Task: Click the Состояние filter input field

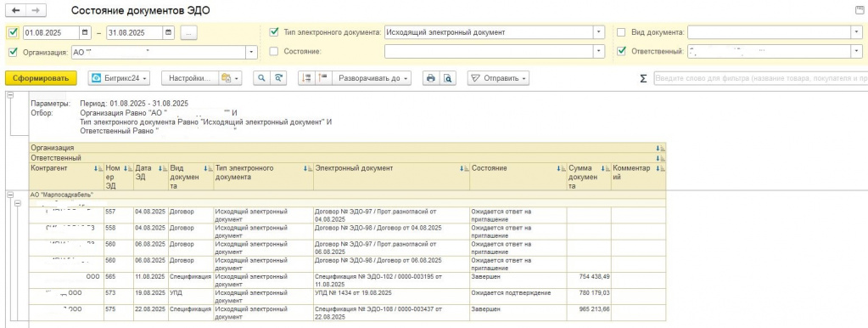Action: coord(489,52)
